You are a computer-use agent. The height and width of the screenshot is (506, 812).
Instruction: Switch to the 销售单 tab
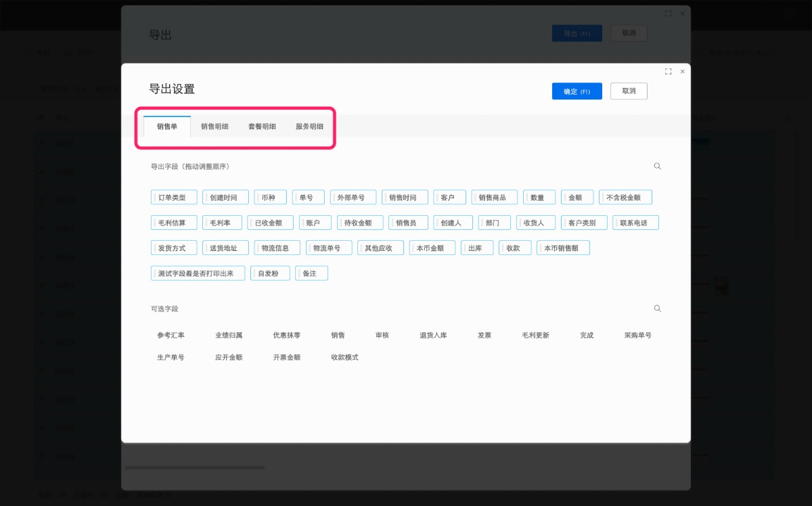tap(167, 127)
